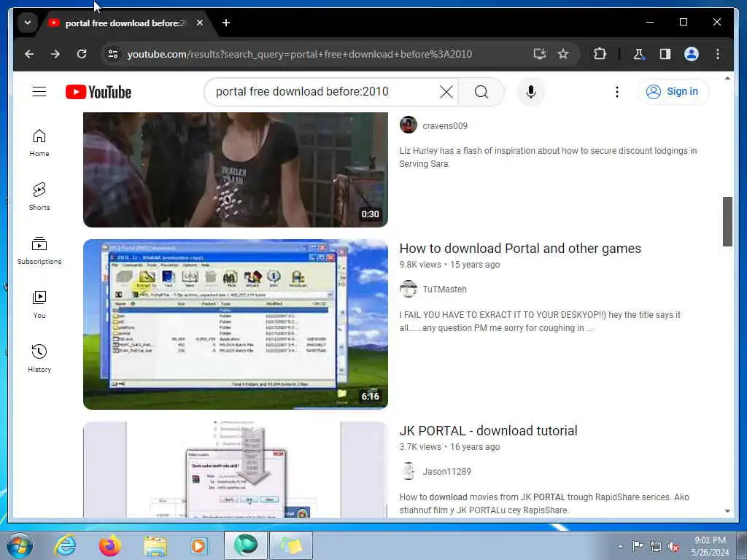Viewport: 747px width, 560px height.
Task: Open Subscriptions in the YouTube sidebar
Action: coord(39,251)
